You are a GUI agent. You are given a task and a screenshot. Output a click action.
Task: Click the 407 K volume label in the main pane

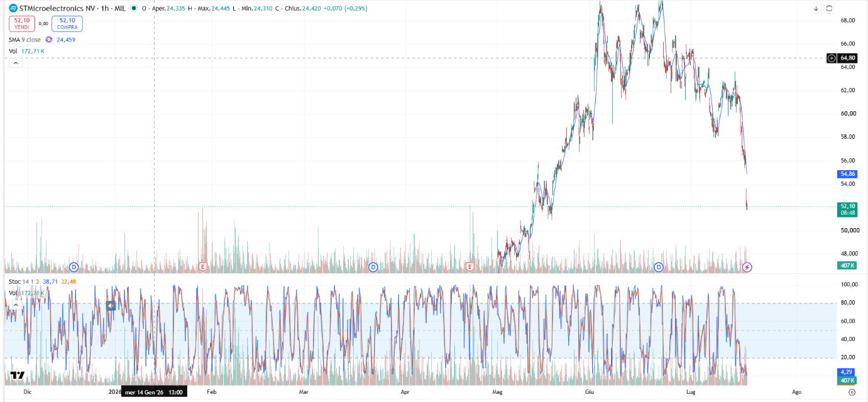coord(847,266)
